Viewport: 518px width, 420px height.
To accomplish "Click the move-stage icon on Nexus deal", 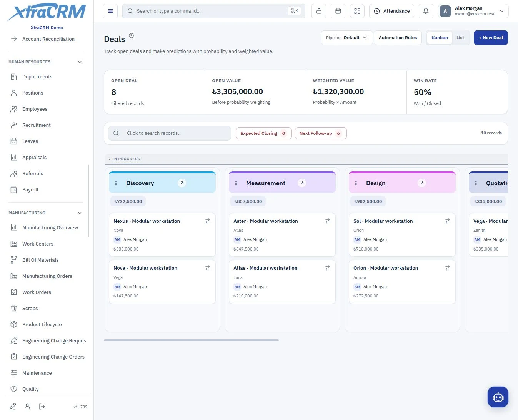I will [208, 221].
